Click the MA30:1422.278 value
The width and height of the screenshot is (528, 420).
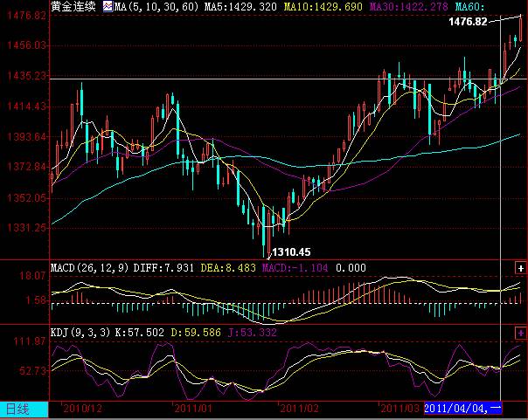click(409, 6)
